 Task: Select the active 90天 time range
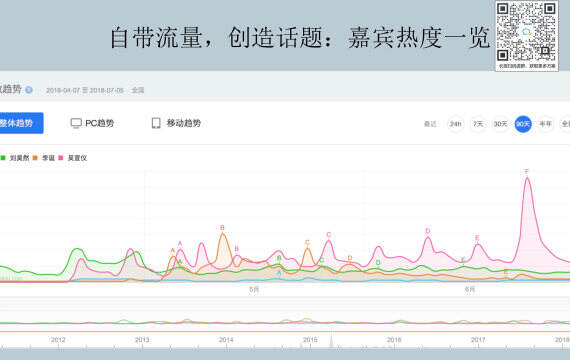[x=523, y=124]
